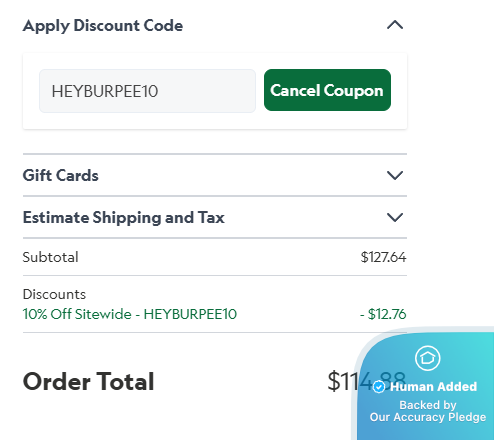Open the Gift Cards section heading

click(61, 175)
